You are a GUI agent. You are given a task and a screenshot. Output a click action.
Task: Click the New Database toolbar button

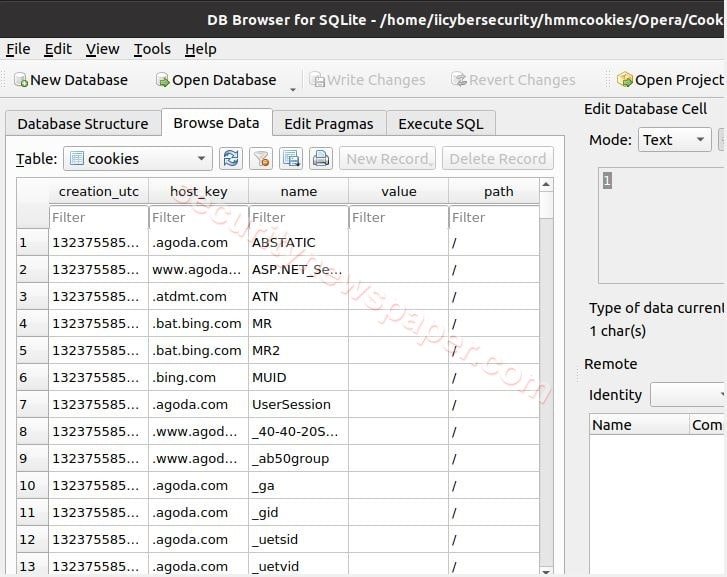pyautogui.click(x=71, y=80)
